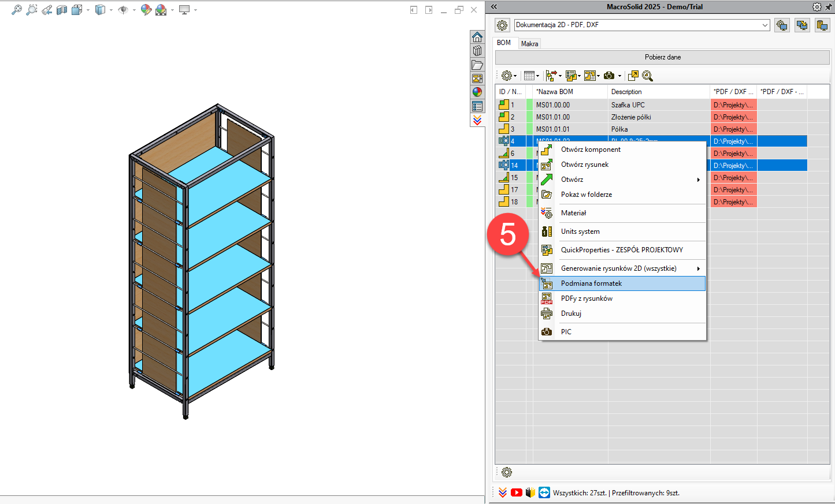Click the drawing formats toolbar icon

[x=590, y=76]
